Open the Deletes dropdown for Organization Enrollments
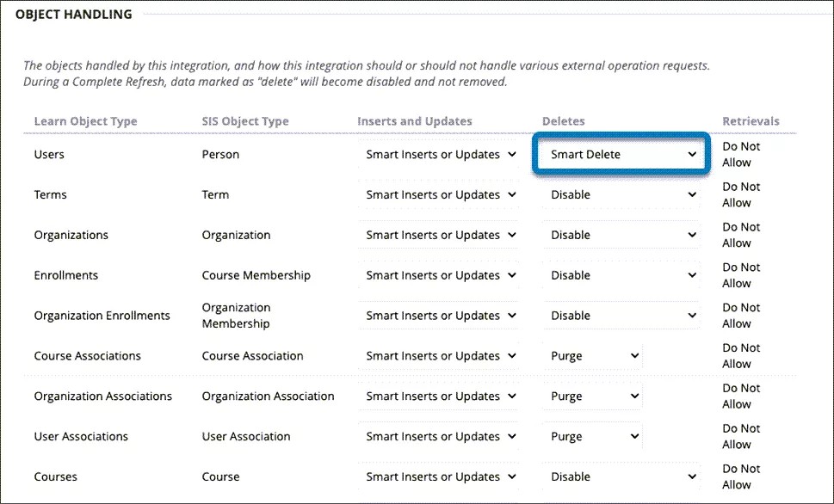 621,315
